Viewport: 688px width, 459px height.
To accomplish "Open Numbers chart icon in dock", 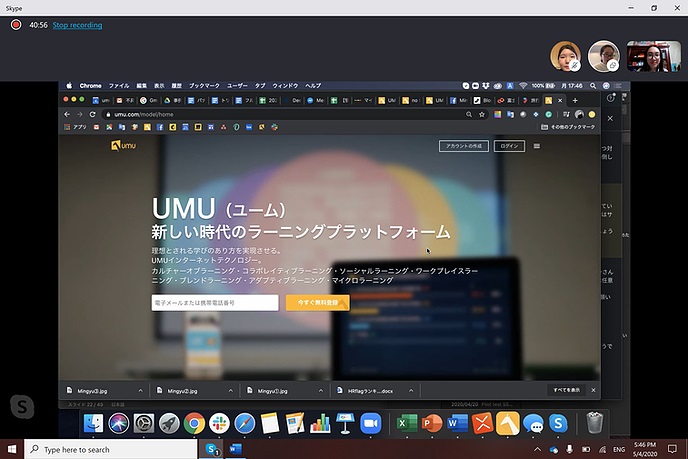I will [x=320, y=423].
